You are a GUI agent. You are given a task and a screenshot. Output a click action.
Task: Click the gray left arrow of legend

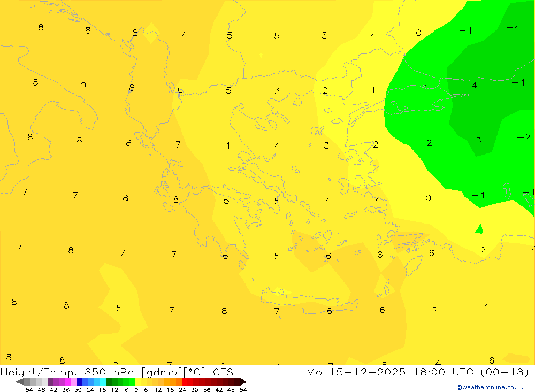pyautogui.click(x=19, y=381)
